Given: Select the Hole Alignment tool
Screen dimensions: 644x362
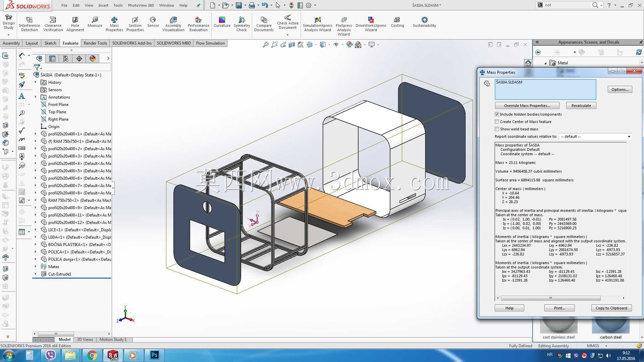Looking at the screenshot, I should coord(75,24).
